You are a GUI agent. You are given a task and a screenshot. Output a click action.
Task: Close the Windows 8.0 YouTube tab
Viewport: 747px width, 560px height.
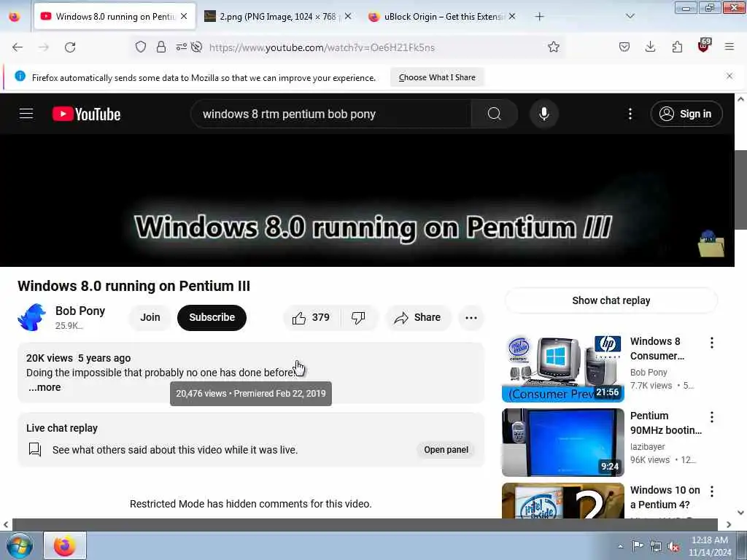[184, 16]
